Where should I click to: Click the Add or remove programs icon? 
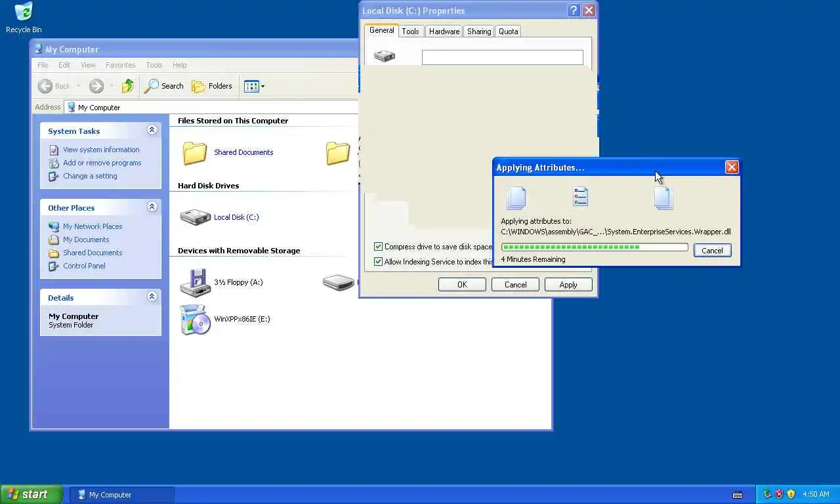coord(54,163)
